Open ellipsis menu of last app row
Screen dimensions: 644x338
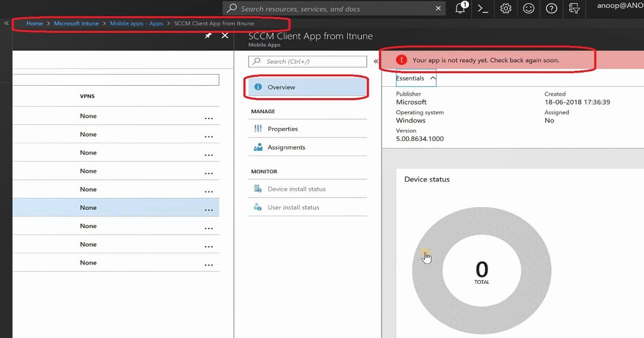[x=209, y=264]
